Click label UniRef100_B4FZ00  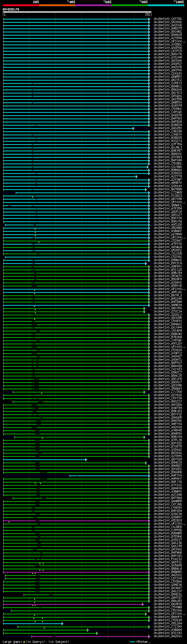pyautogui.click(x=168, y=476)
